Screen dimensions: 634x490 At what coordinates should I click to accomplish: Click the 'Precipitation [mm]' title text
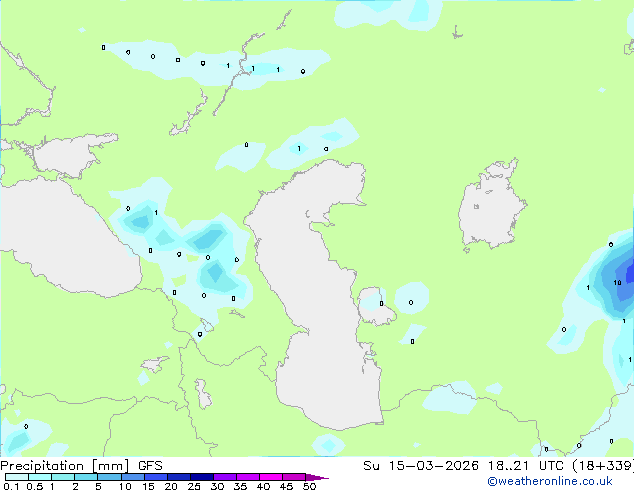(64, 466)
